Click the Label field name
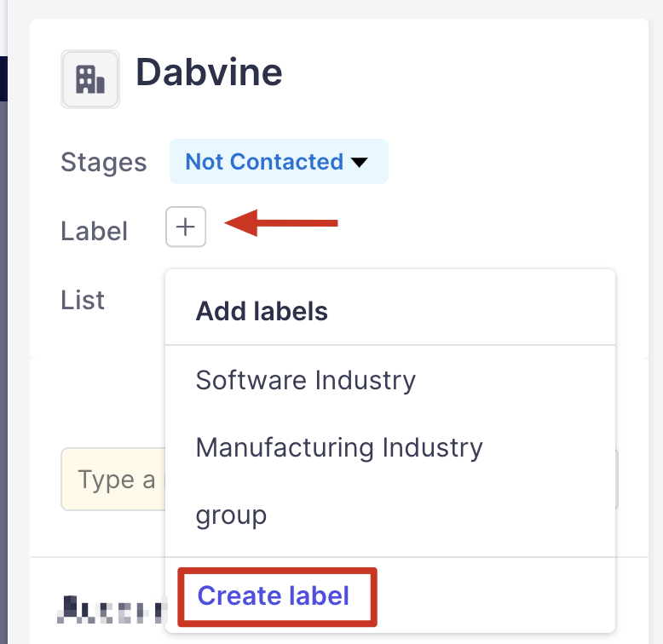This screenshot has height=644, width=663. (95, 231)
